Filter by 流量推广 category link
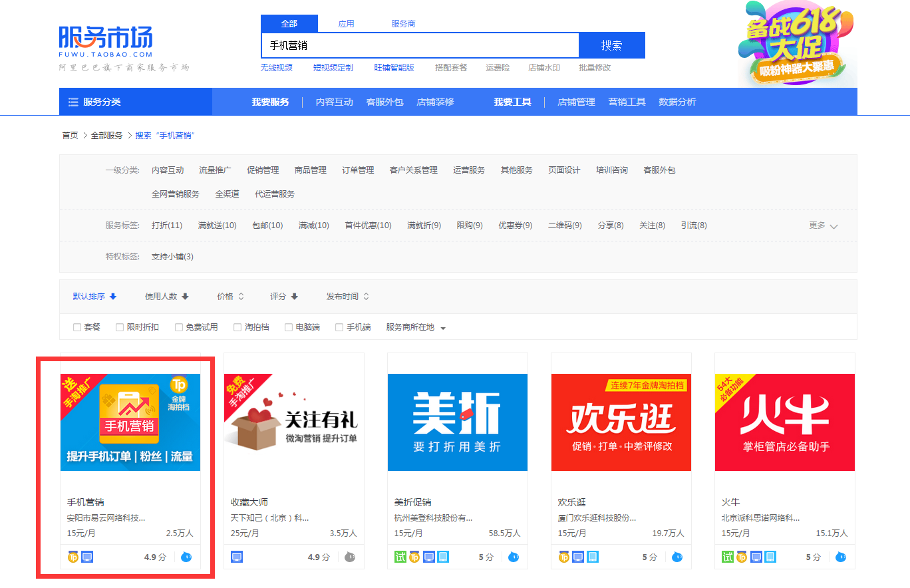910x588 pixels. coord(215,170)
